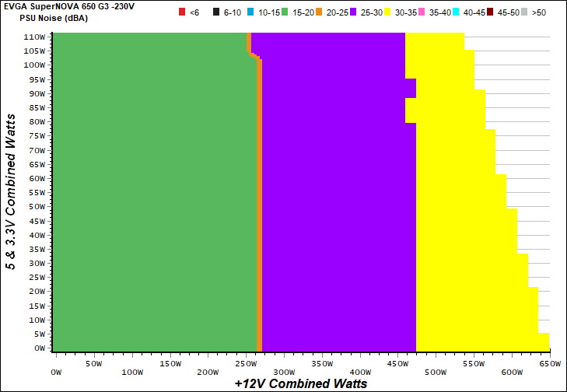Click the 110W label on the vertical axis
567x392 pixels.
(34, 37)
